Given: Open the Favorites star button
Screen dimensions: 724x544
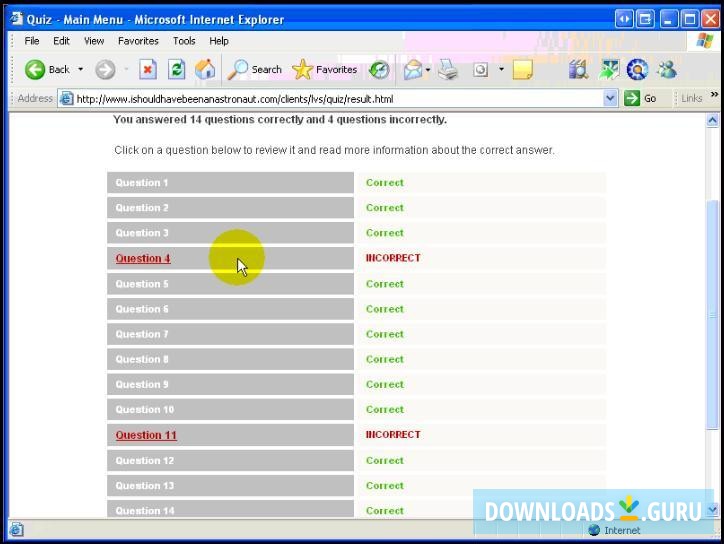Looking at the screenshot, I should click(x=325, y=70).
